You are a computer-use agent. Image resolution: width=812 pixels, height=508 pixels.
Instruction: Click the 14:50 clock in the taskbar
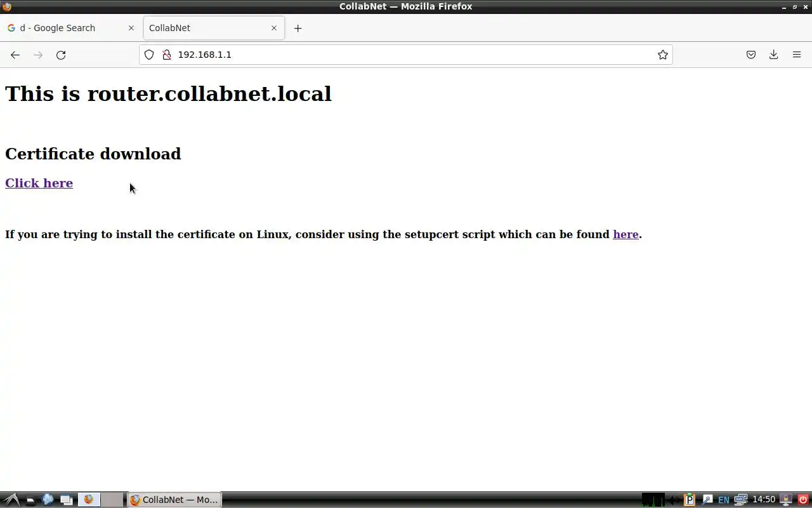(x=764, y=500)
